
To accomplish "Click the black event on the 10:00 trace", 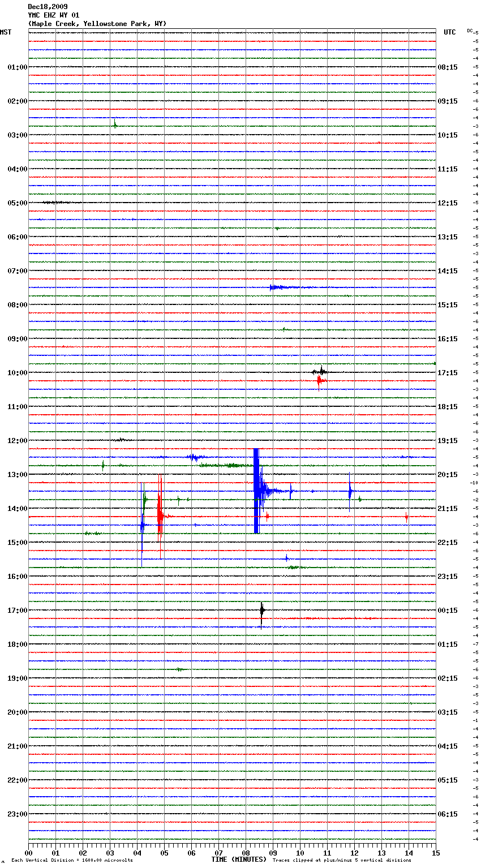I will (x=320, y=372).
